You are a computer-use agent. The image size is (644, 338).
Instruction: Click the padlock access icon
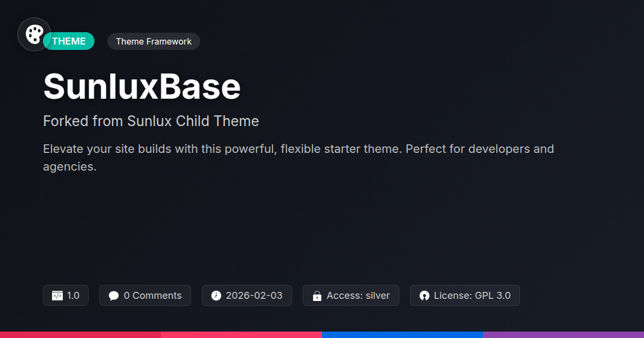(x=317, y=296)
